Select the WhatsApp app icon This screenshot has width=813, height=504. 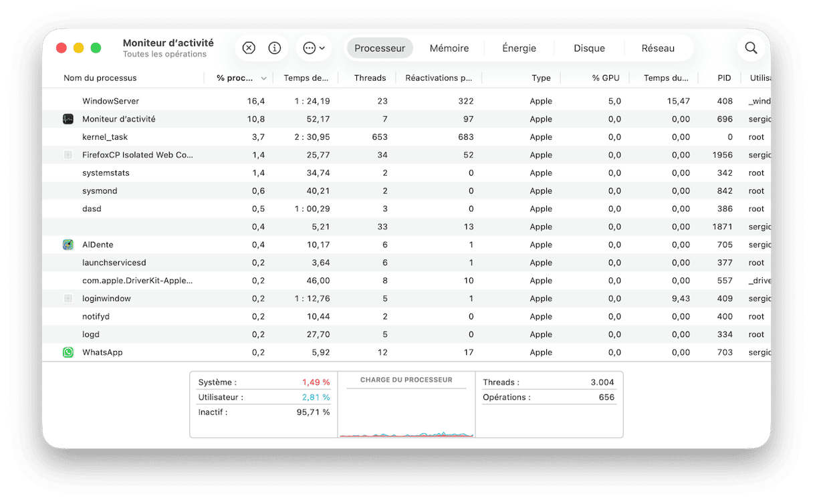(68, 352)
